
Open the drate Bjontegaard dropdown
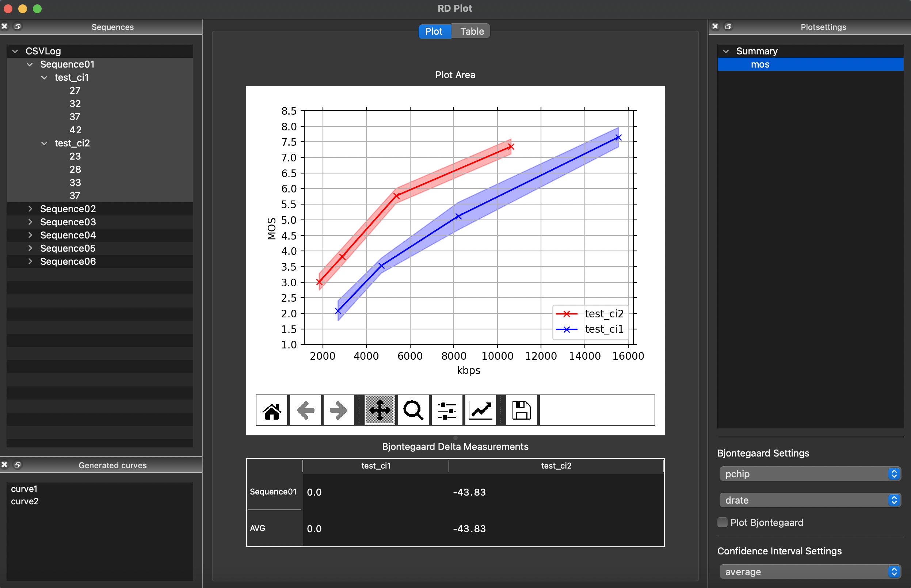coord(810,500)
